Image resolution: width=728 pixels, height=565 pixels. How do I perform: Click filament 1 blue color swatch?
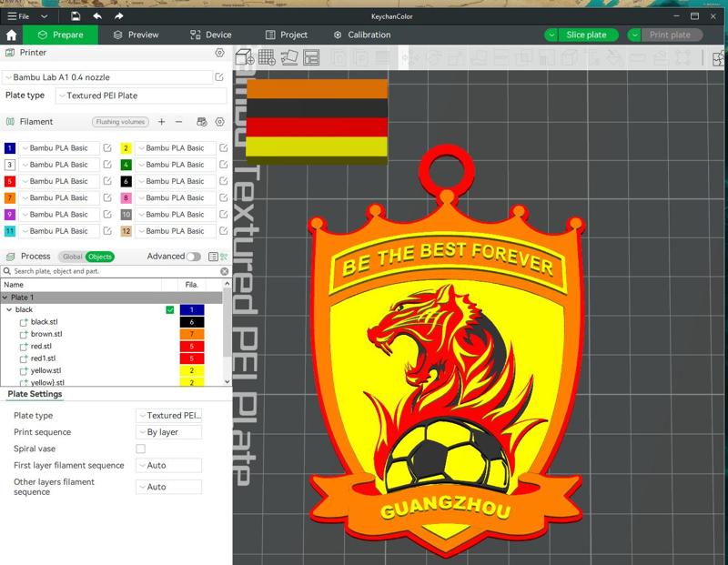point(10,148)
